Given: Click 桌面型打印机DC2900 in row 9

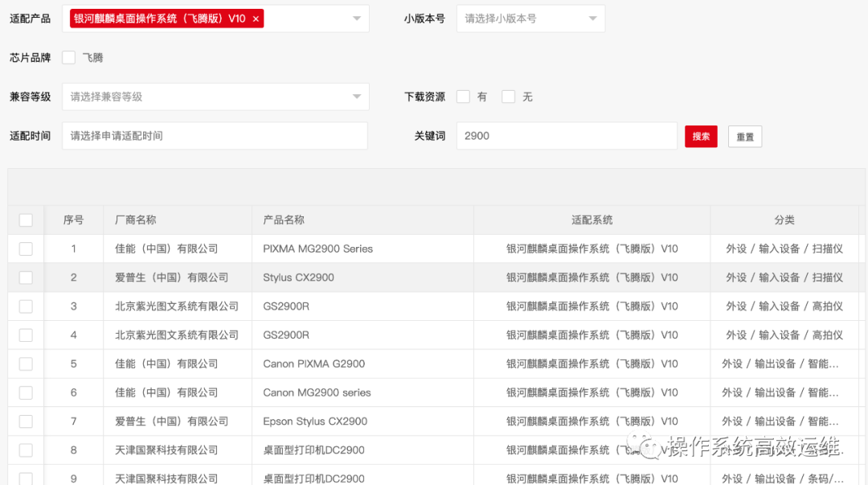Looking at the screenshot, I should pos(314,479).
